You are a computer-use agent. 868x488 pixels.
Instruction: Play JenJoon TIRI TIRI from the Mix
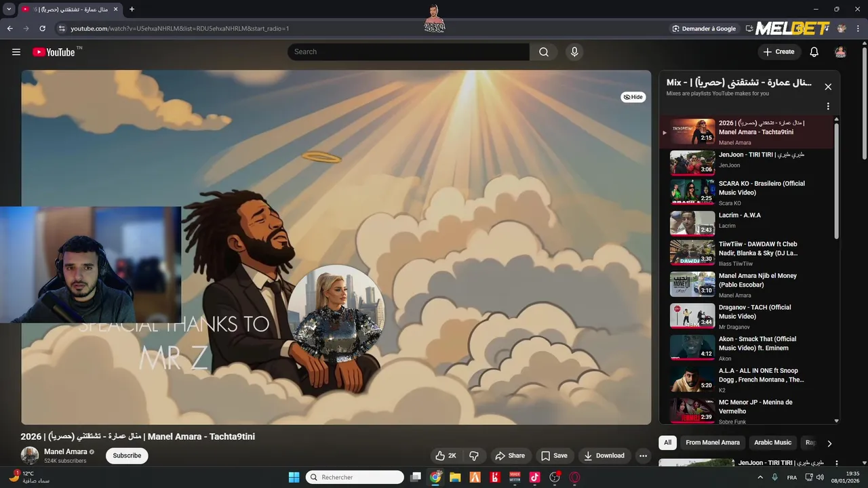pos(746,163)
